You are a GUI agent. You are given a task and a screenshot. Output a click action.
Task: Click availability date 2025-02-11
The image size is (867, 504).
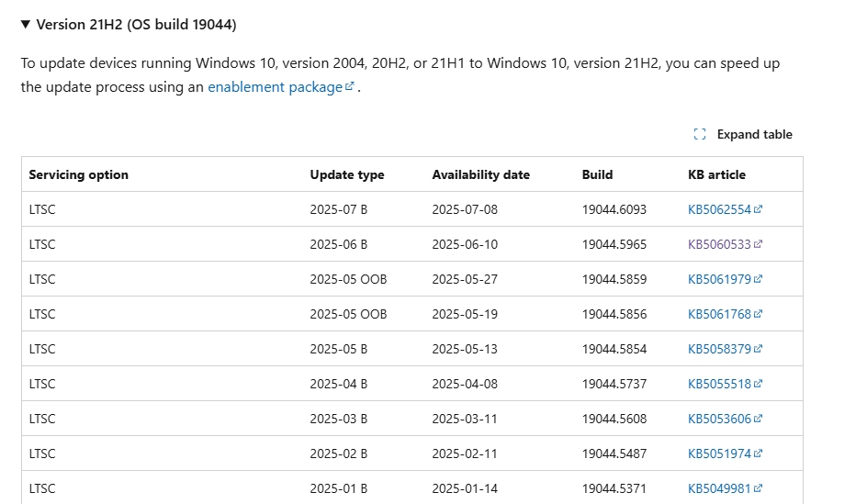[x=465, y=454]
